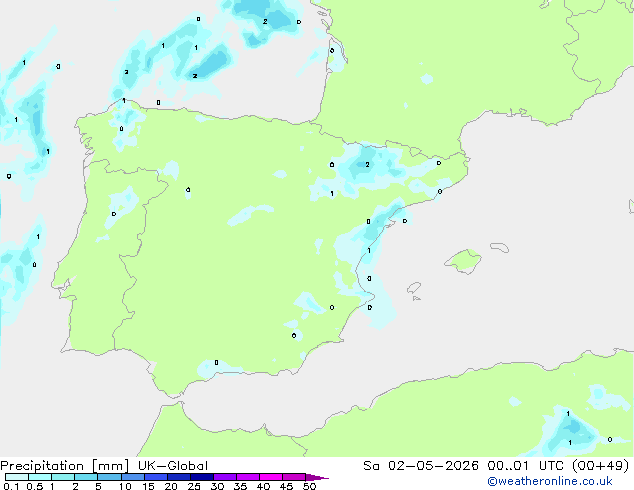Click the violet swatch between 30 and 35
The image size is (634, 490).
(x=225, y=477)
